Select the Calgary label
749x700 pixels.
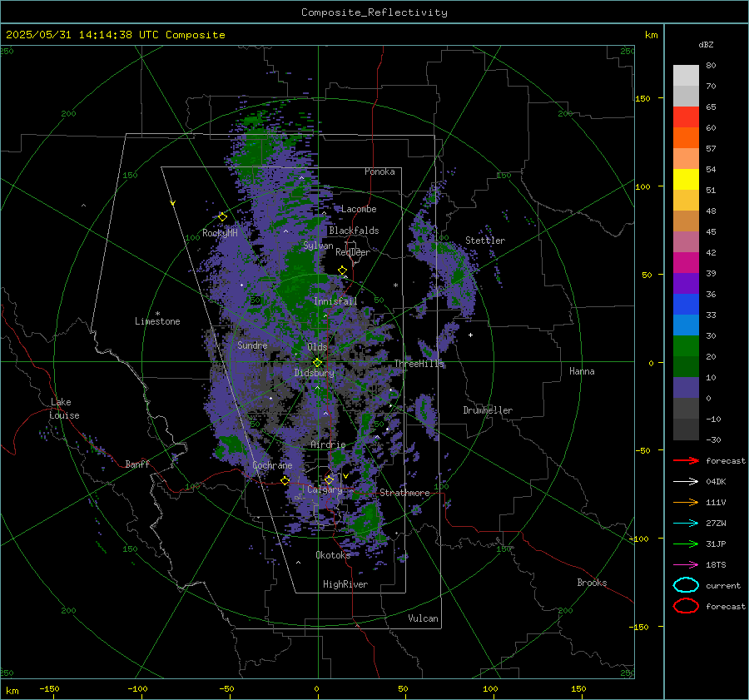pyautogui.click(x=325, y=489)
